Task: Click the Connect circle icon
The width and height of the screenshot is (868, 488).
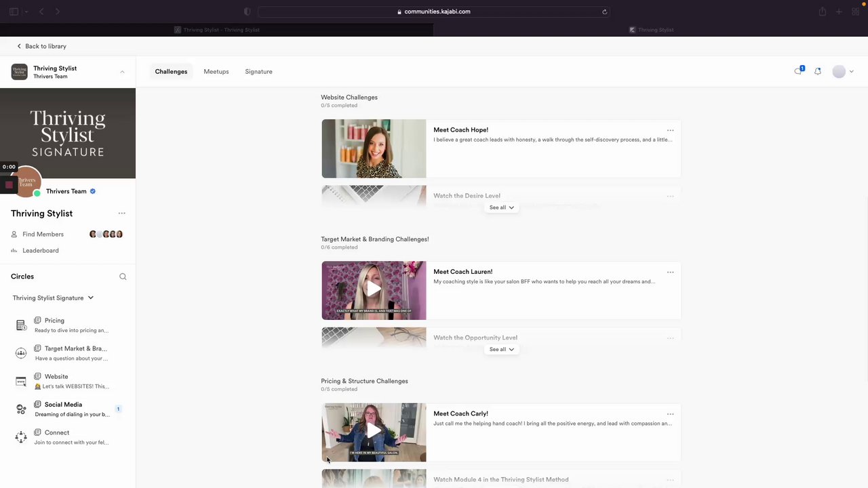Action: [21, 437]
